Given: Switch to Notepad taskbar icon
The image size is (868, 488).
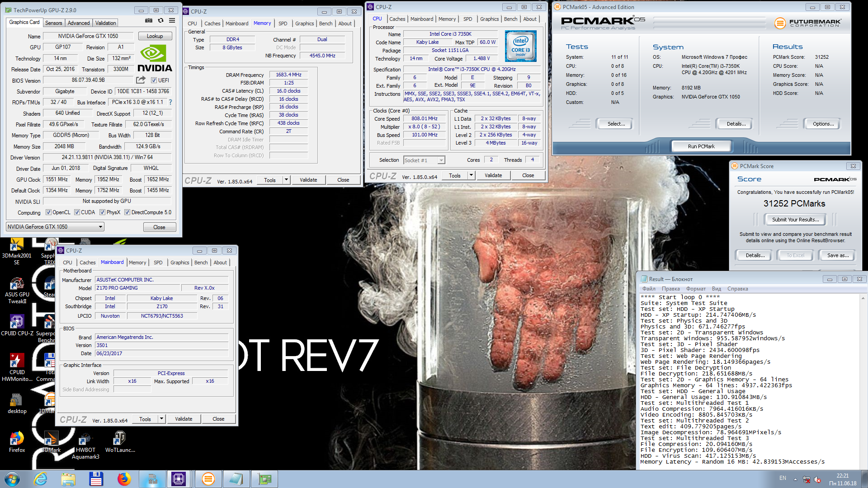Looking at the screenshot, I should point(236,479).
